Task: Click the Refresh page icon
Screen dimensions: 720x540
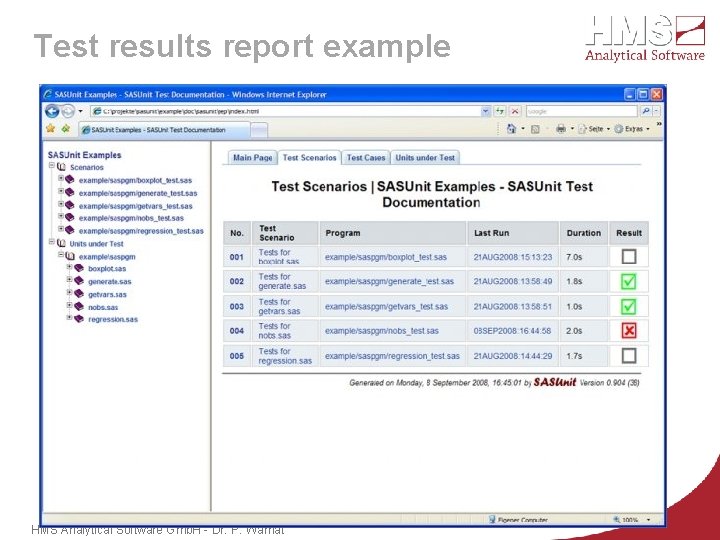Action: pos(500,111)
